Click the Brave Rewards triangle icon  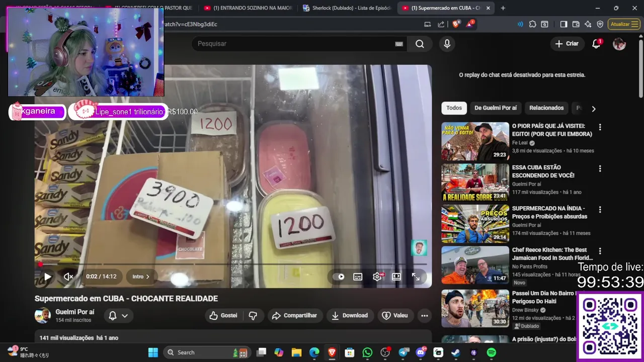click(x=470, y=24)
